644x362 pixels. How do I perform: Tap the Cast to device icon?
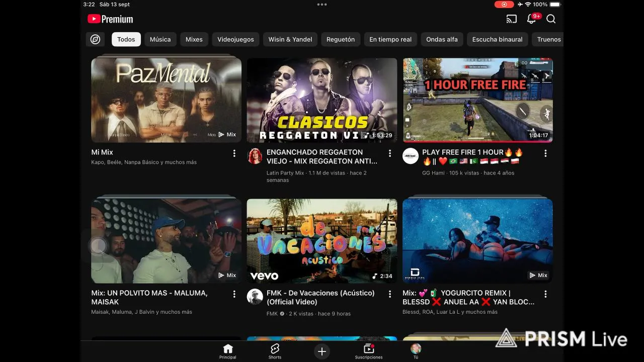click(x=511, y=19)
